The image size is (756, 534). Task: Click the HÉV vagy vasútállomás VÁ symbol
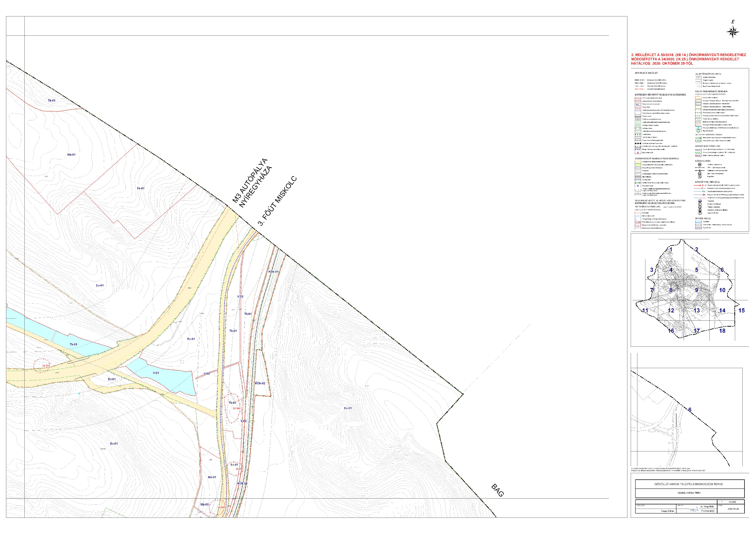(x=700, y=174)
